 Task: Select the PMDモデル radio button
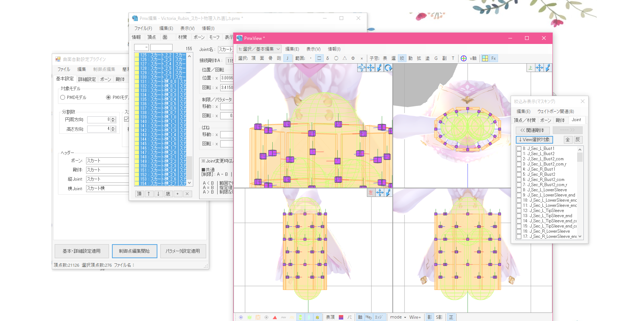[x=63, y=98]
